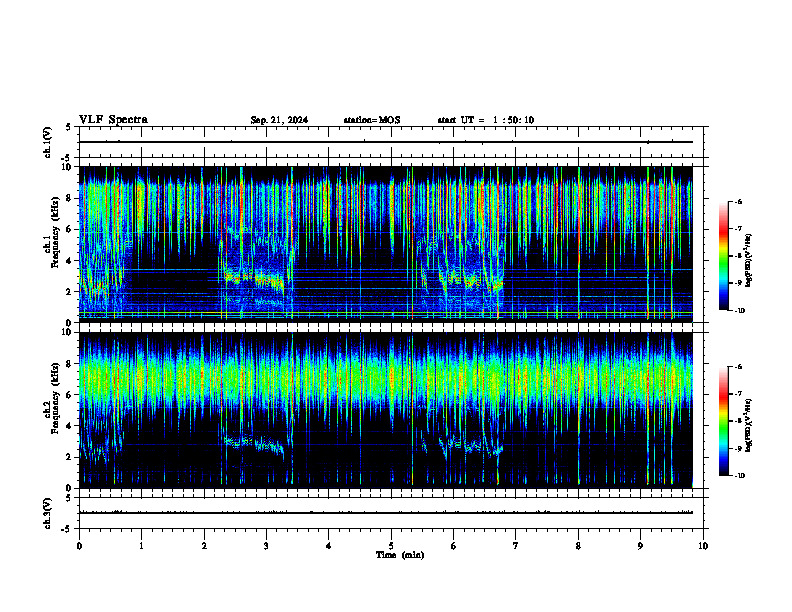Click the ch.2 color bar "-10" label

click(739, 476)
